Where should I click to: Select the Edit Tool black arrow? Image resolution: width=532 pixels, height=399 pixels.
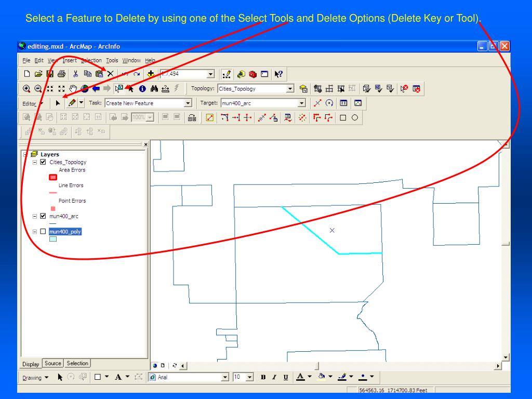[58, 103]
